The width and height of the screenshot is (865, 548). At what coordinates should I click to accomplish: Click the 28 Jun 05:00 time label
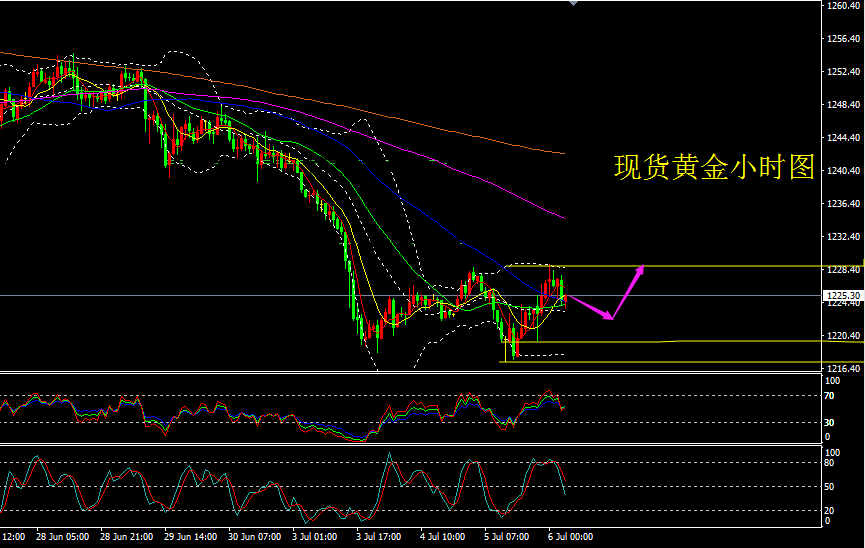[x=62, y=537]
